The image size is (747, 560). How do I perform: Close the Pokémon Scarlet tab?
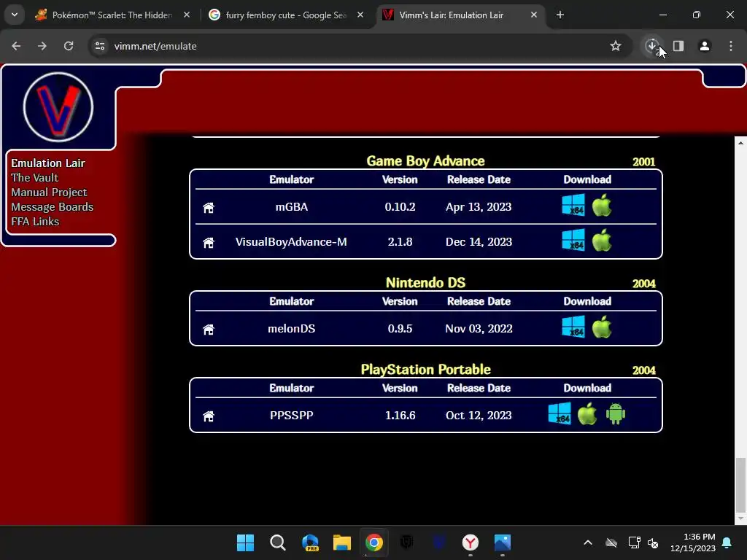[x=187, y=15]
